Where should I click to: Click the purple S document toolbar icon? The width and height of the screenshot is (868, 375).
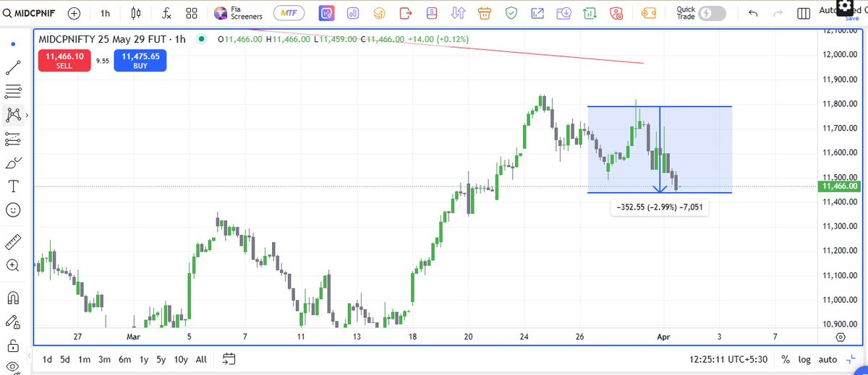click(x=432, y=13)
